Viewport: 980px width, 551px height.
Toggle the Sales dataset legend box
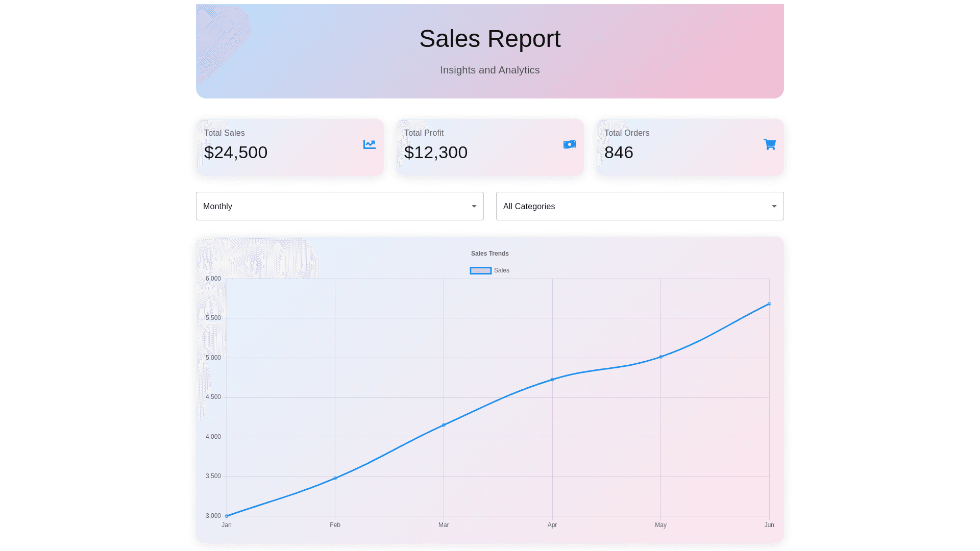coord(480,270)
